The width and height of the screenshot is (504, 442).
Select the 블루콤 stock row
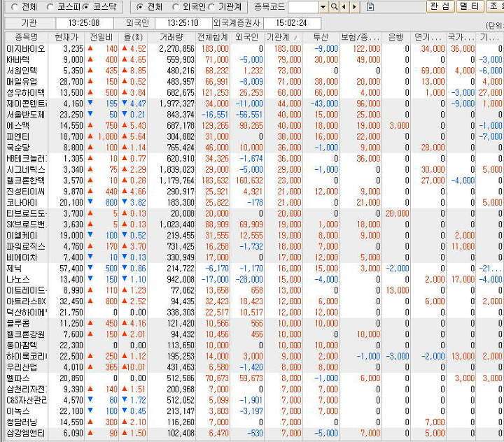click(x=254, y=323)
